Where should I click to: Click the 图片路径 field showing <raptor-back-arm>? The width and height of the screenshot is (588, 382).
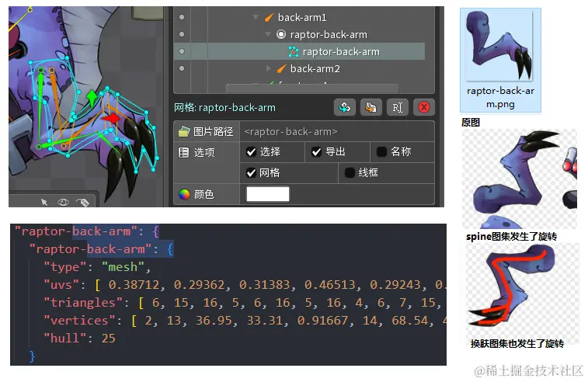[337, 131]
